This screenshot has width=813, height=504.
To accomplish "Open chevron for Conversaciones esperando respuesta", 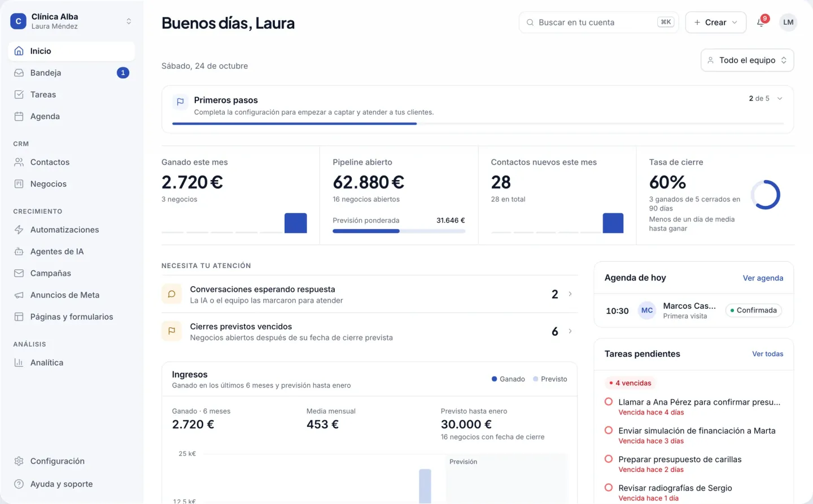I will click(570, 294).
